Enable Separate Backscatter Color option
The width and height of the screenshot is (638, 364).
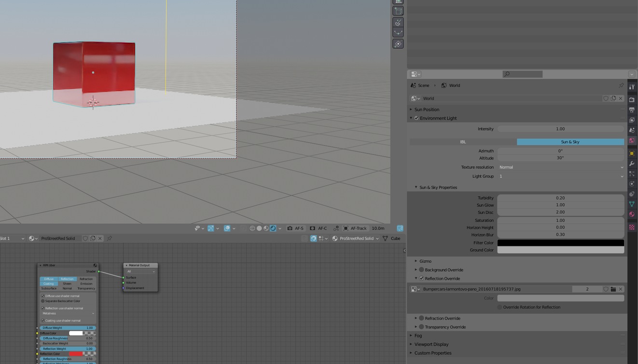point(43,301)
